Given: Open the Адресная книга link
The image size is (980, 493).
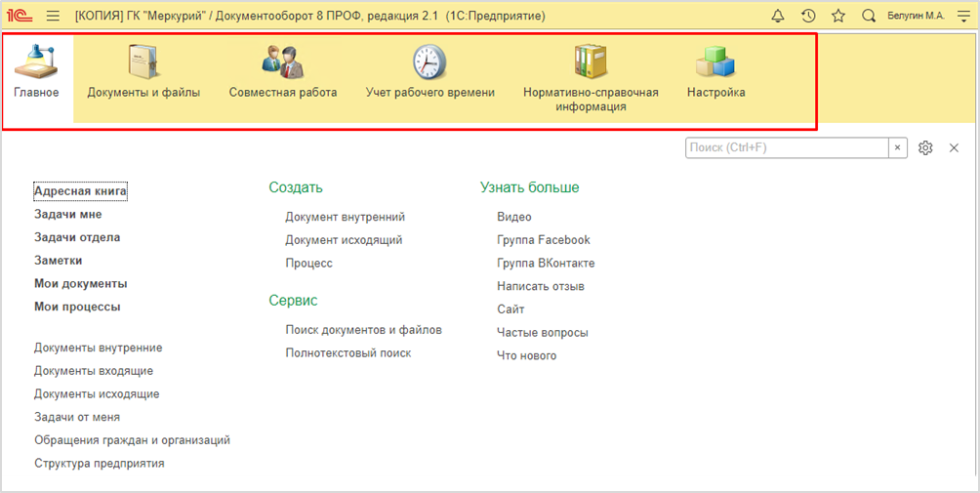Looking at the screenshot, I should [x=80, y=191].
